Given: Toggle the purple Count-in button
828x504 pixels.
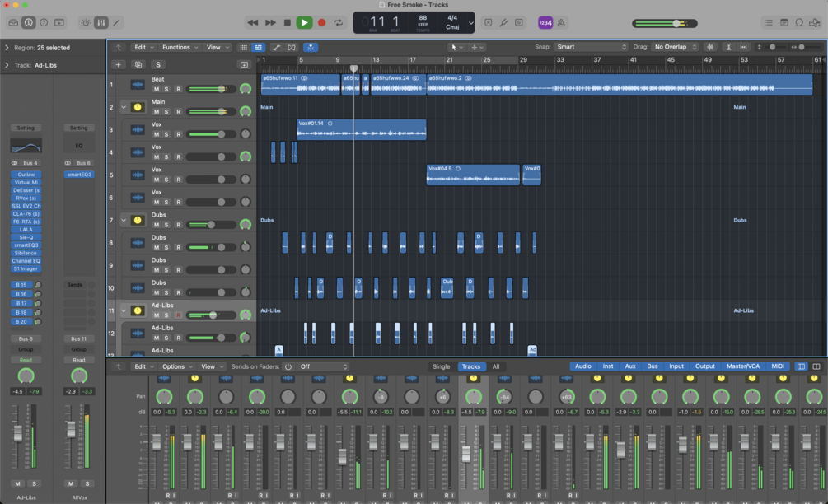Looking at the screenshot, I should [545, 23].
